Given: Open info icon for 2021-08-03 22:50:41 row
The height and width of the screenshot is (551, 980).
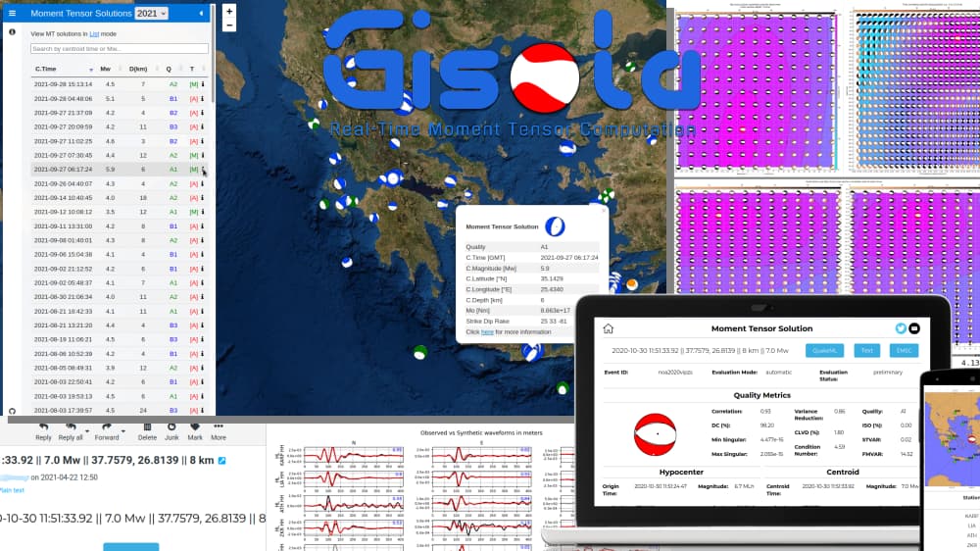Looking at the screenshot, I should tap(203, 381).
